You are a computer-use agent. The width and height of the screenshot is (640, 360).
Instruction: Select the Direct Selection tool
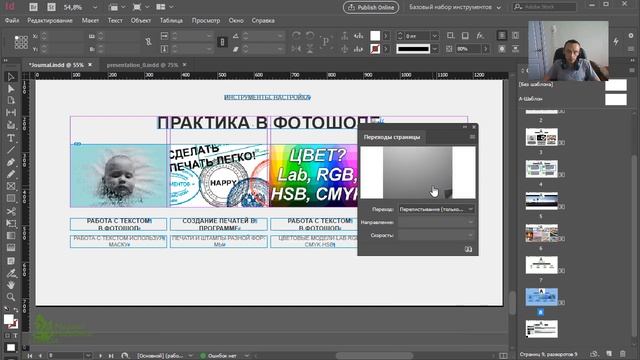click(11, 89)
